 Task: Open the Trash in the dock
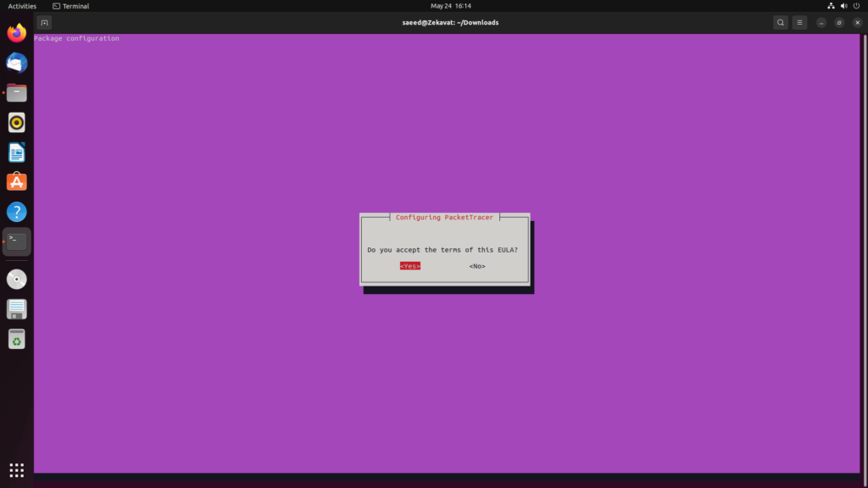pos(17,339)
